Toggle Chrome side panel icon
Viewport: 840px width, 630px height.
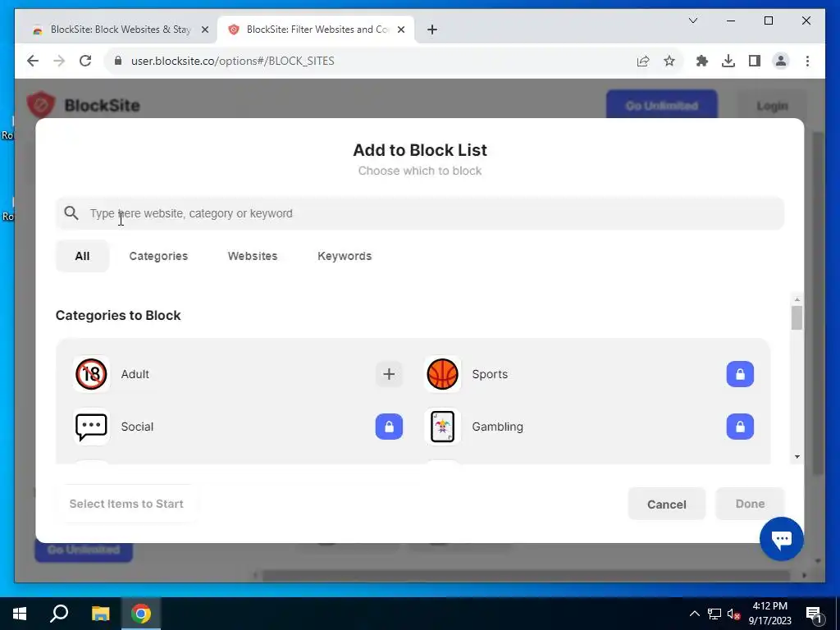pos(755,61)
